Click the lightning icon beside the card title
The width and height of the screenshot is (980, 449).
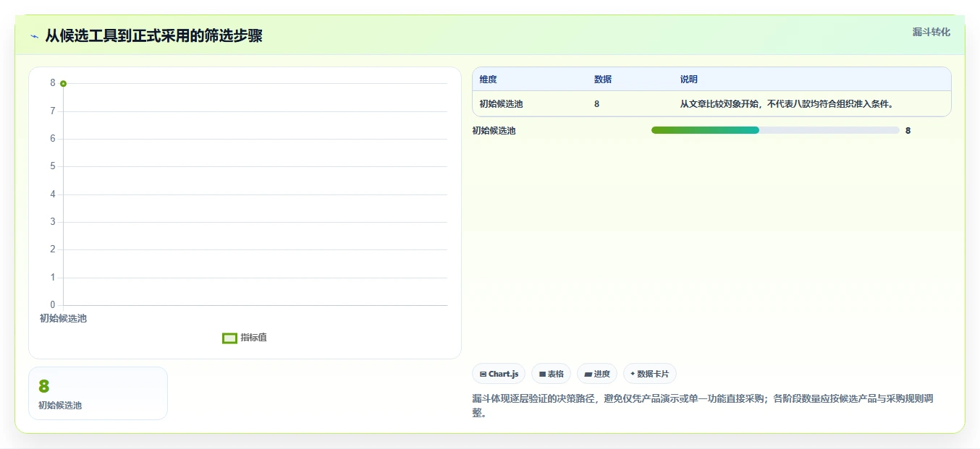tap(35, 36)
